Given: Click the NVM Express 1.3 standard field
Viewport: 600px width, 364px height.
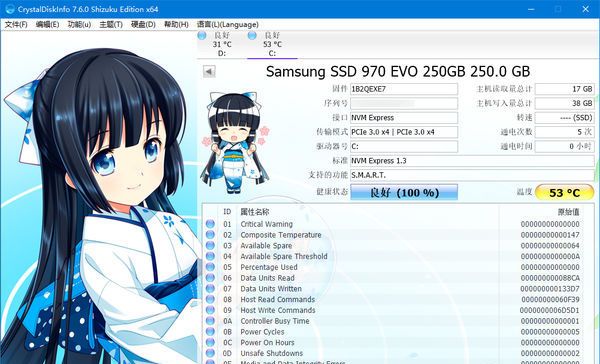Looking at the screenshot, I should click(x=472, y=161).
